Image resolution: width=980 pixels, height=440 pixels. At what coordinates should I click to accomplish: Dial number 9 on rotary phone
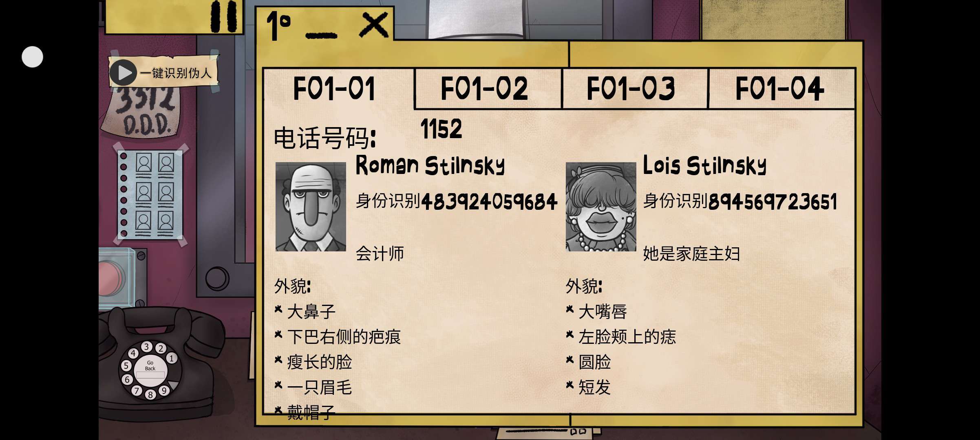point(164,390)
